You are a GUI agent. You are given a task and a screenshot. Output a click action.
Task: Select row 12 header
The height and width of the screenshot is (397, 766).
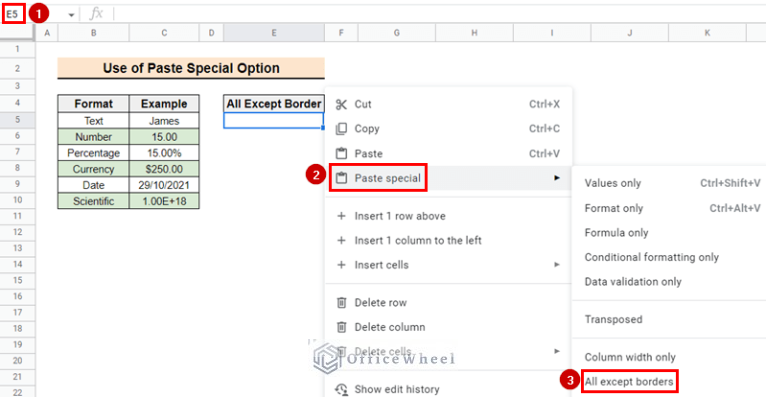(x=17, y=232)
